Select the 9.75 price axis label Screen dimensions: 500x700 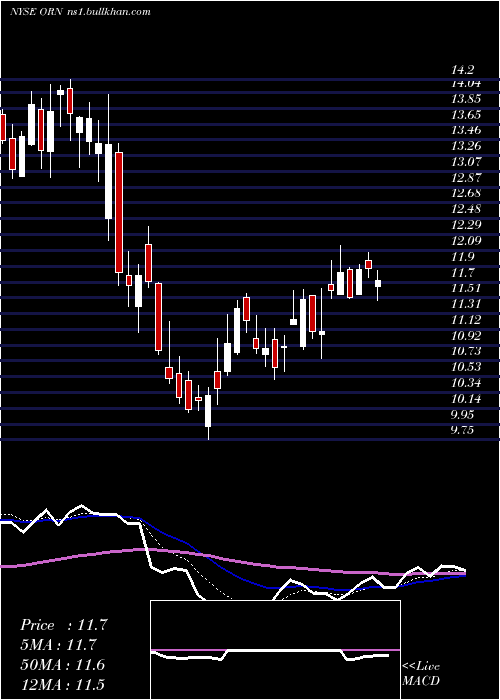point(462,430)
